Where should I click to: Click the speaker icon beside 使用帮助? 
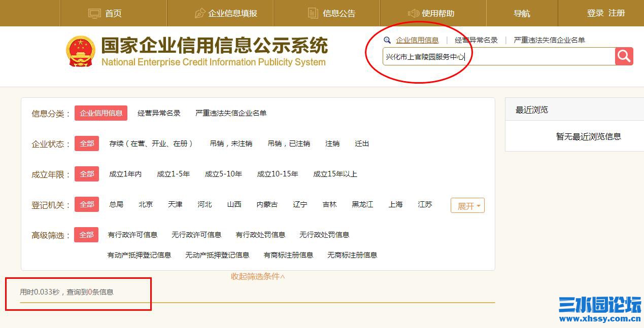pos(414,13)
